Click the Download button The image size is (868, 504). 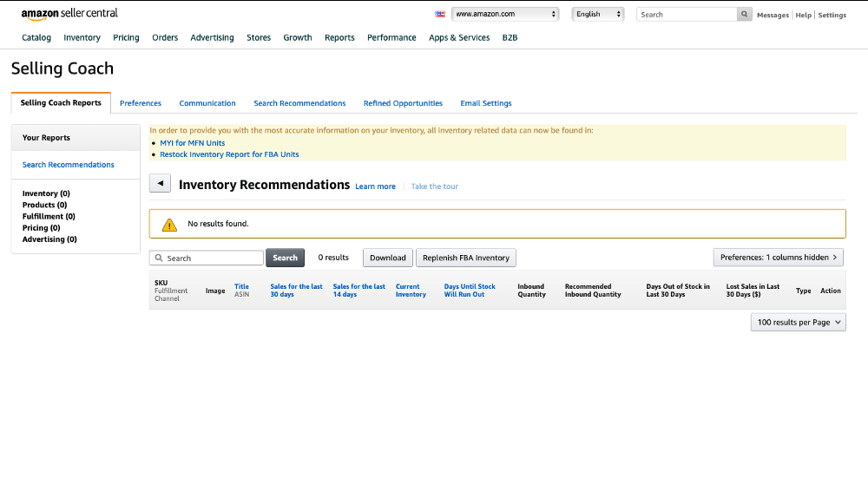tap(387, 258)
